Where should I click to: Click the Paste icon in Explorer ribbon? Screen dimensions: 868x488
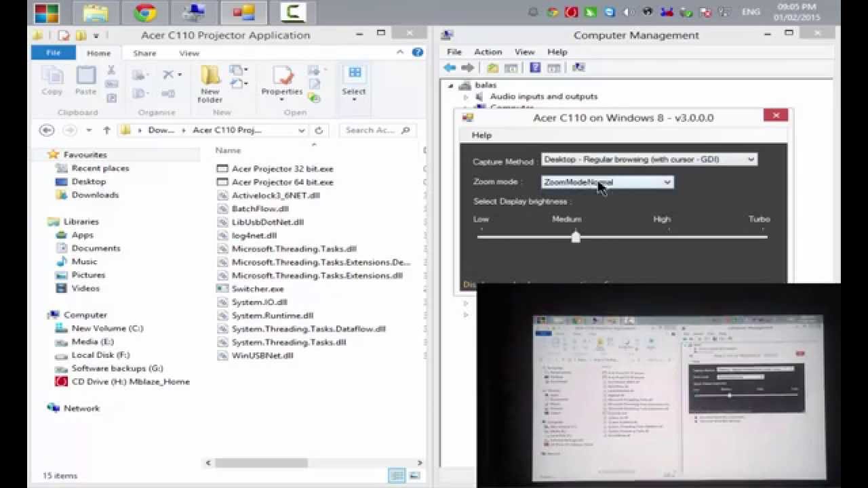(x=86, y=81)
